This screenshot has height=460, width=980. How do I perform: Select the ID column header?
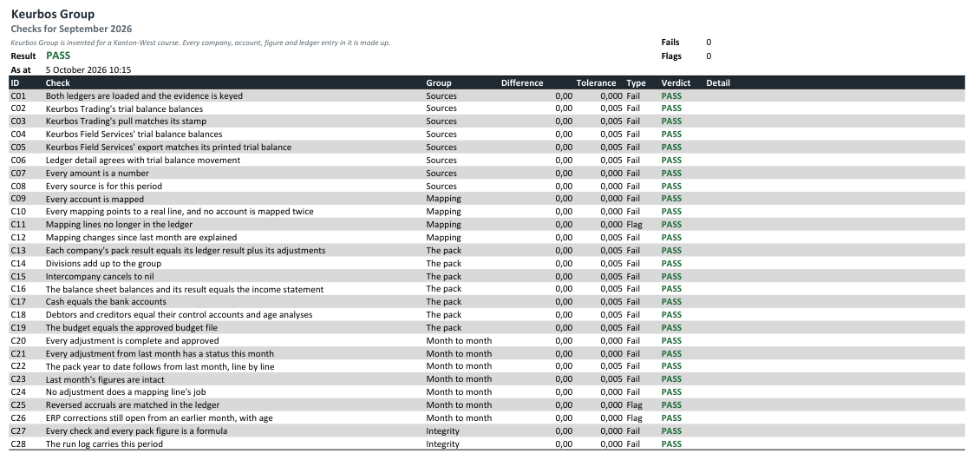[x=15, y=82]
